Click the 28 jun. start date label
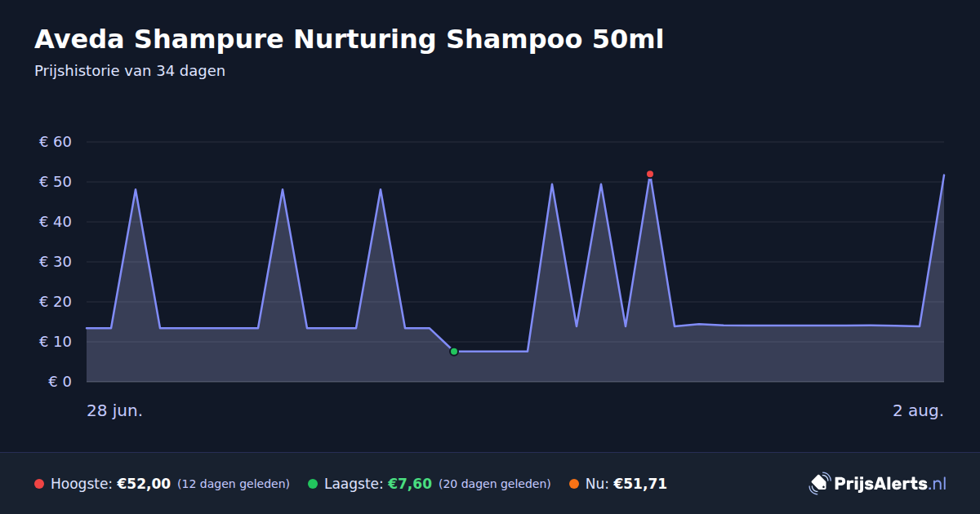 (115, 410)
